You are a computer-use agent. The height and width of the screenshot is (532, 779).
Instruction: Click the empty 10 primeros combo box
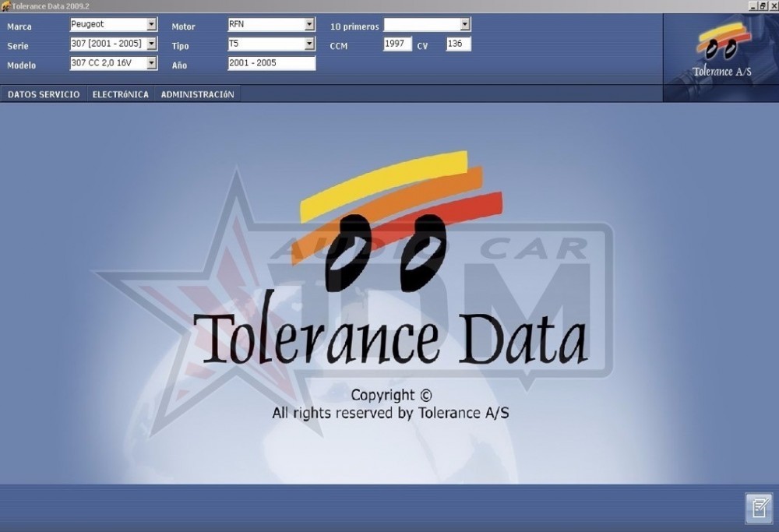(427, 24)
